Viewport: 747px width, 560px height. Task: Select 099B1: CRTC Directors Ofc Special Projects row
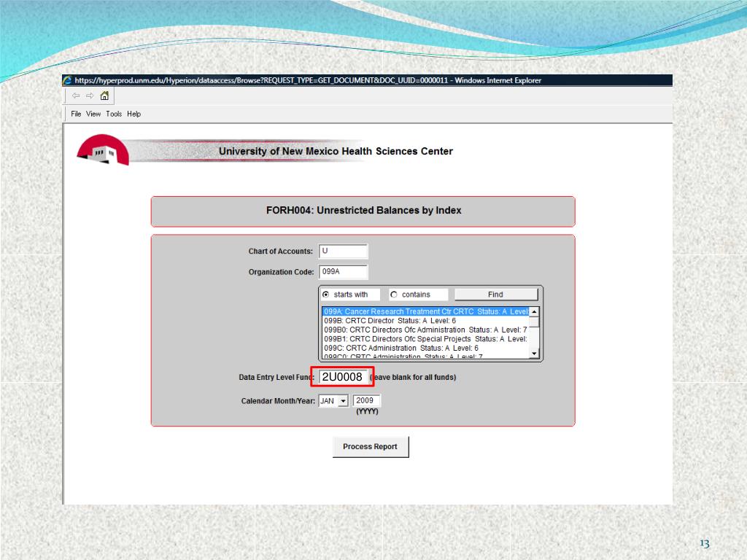(426, 339)
